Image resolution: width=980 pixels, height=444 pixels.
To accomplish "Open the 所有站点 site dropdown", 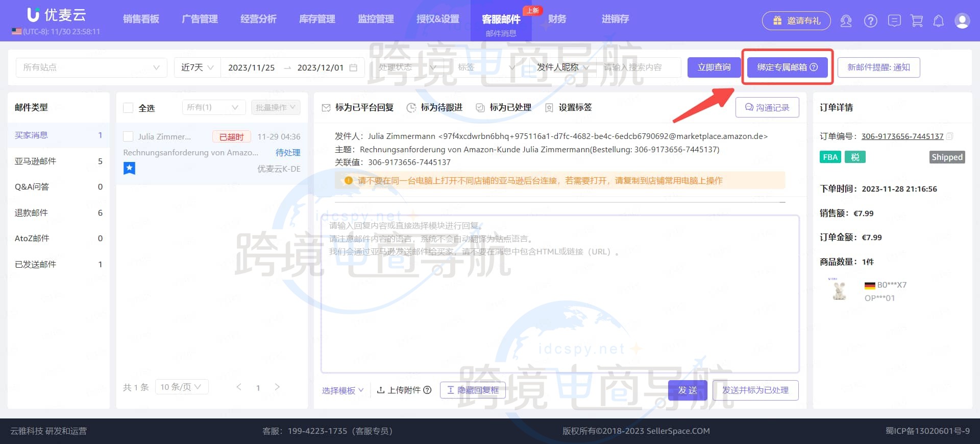I will coord(91,67).
